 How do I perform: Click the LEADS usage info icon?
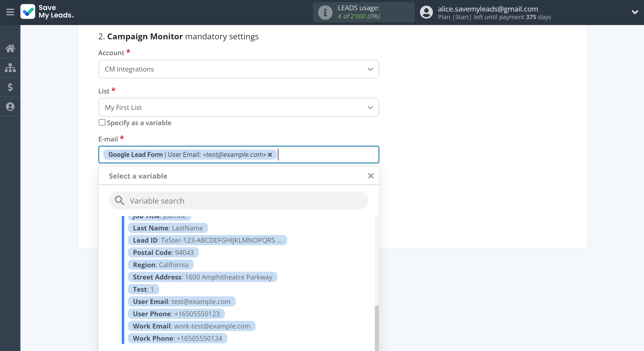point(325,12)
